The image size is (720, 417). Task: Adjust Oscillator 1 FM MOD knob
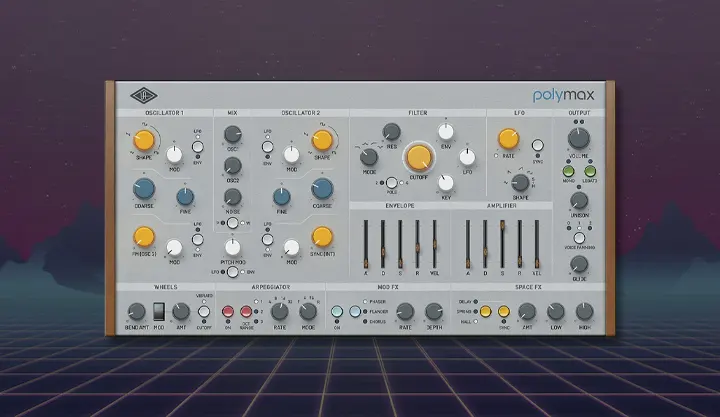coord(174,248)
